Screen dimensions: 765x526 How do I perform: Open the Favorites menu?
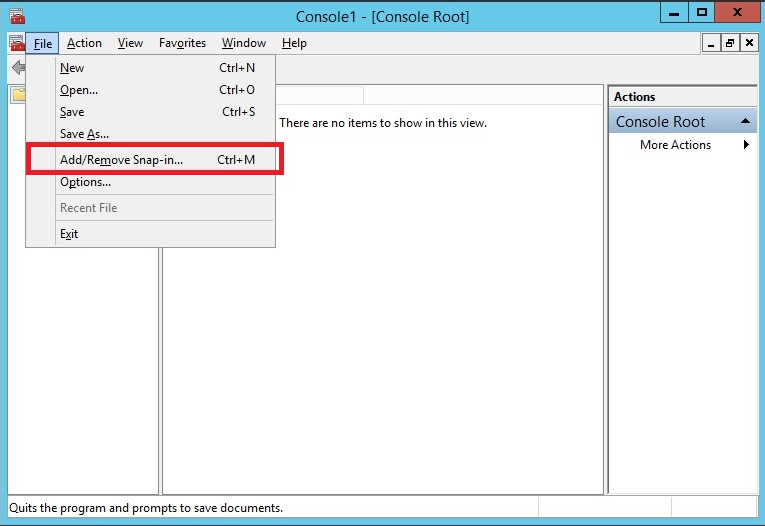(x=182, y=43)
